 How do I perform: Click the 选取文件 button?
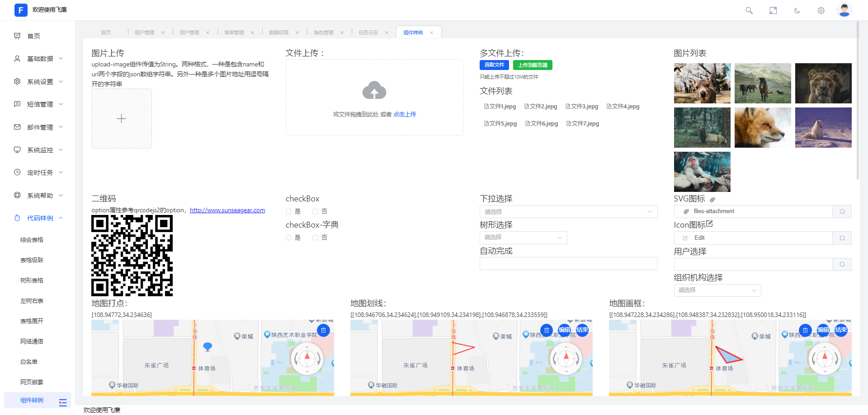tap(494, 65)
